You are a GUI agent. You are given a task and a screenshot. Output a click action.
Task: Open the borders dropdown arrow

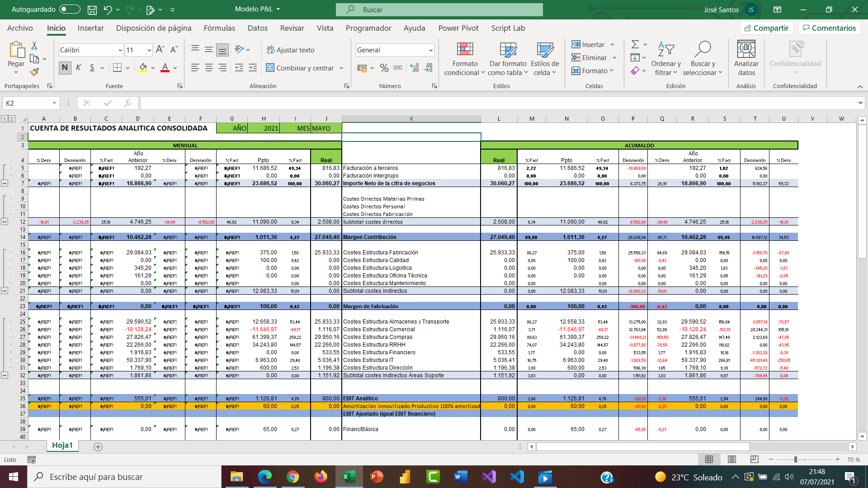pos(128,68)
